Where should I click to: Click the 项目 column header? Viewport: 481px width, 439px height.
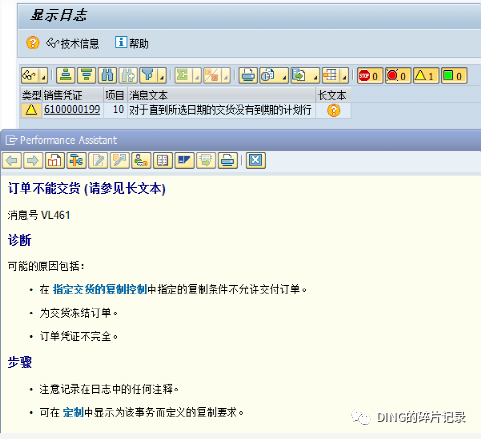115,95
